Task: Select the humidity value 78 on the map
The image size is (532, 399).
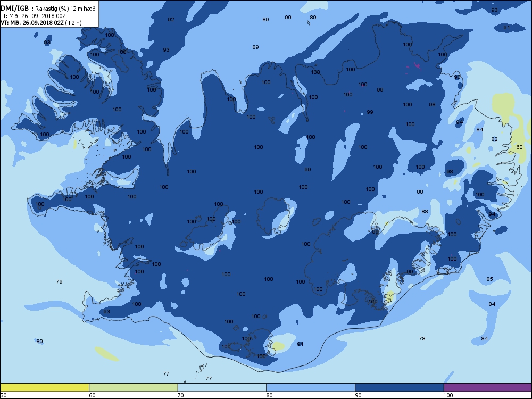Action: tap(422, 338)
